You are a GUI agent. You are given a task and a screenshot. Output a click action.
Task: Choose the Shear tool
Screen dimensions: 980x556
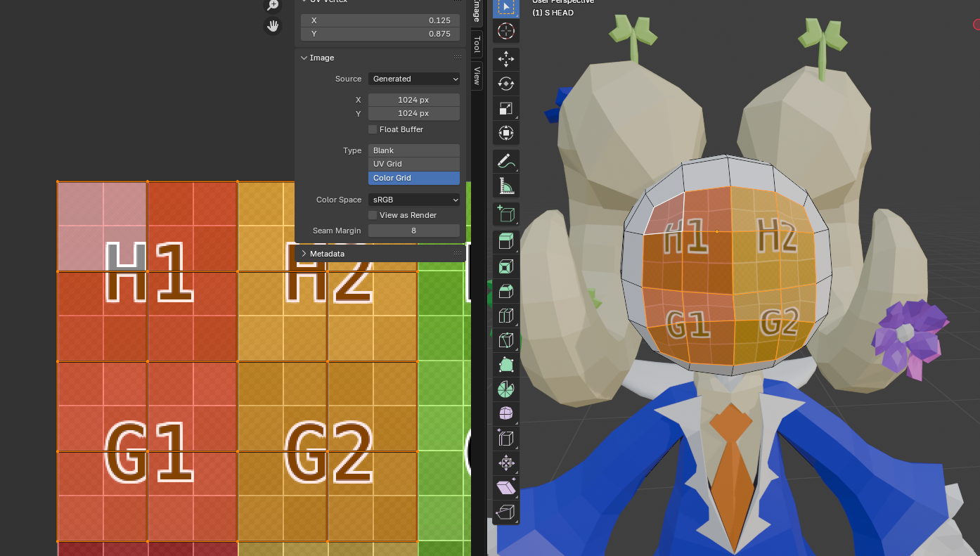pos(506,486)
